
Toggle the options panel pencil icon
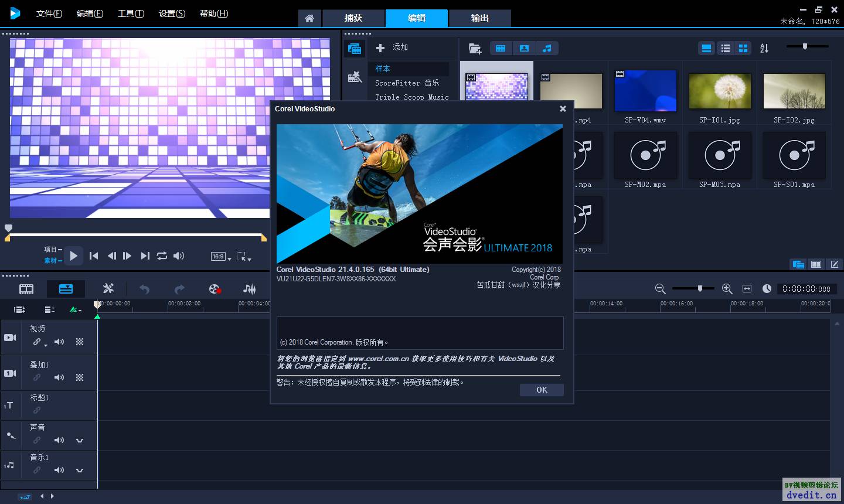pyautogui.click(x=834, y=264)
